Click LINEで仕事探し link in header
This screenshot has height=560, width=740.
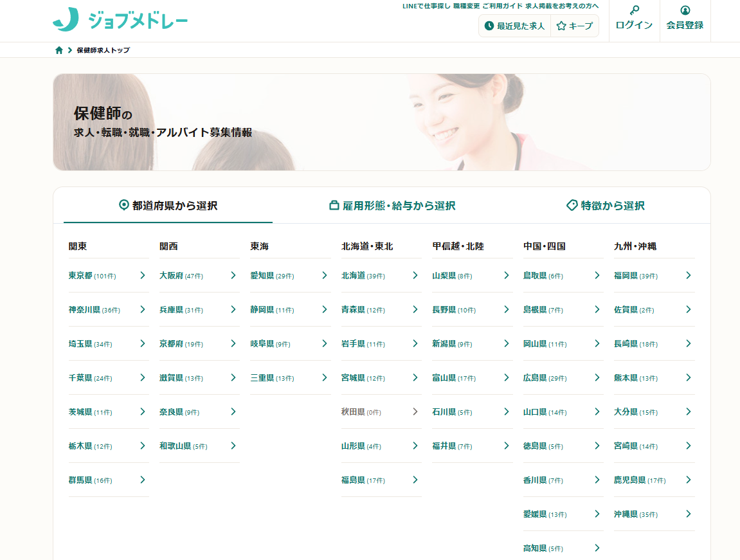426,6
